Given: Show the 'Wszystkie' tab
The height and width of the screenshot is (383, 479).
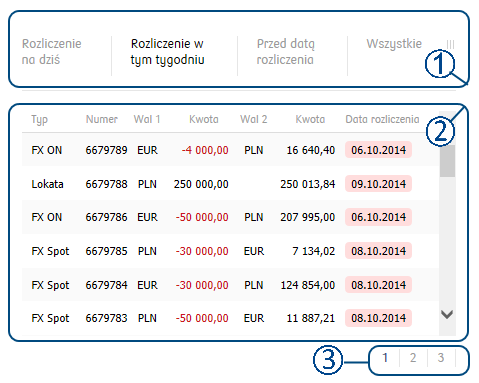Looking at the screenshot, I should (x=394, y=44).
